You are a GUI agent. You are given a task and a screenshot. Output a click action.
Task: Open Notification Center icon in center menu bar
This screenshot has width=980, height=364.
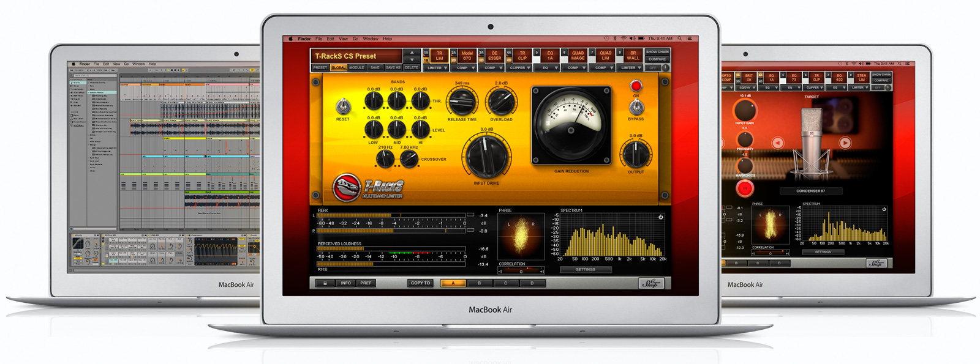click(x=689, y=39)
